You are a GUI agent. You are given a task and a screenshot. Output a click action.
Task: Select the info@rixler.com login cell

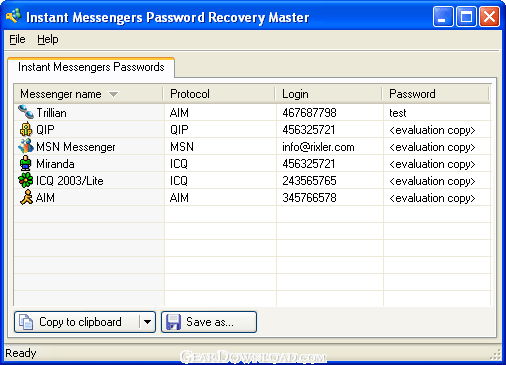[x=318, y=147]
